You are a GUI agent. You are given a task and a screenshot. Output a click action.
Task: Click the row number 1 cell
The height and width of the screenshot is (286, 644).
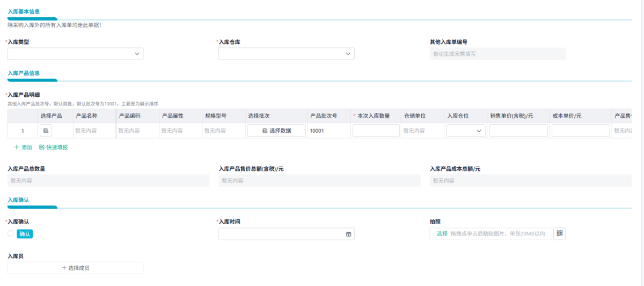(23, 131)
